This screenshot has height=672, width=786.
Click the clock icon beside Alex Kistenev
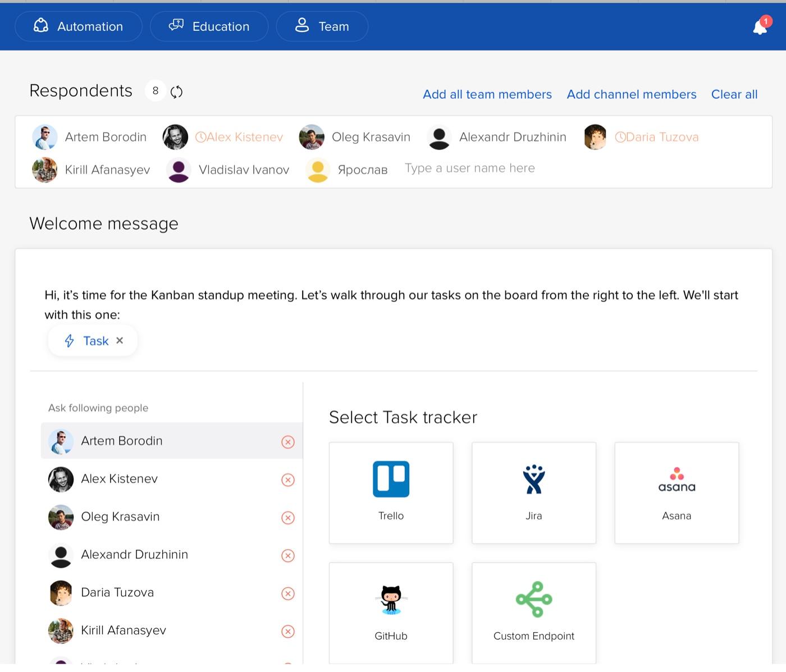tap(200, 137)
